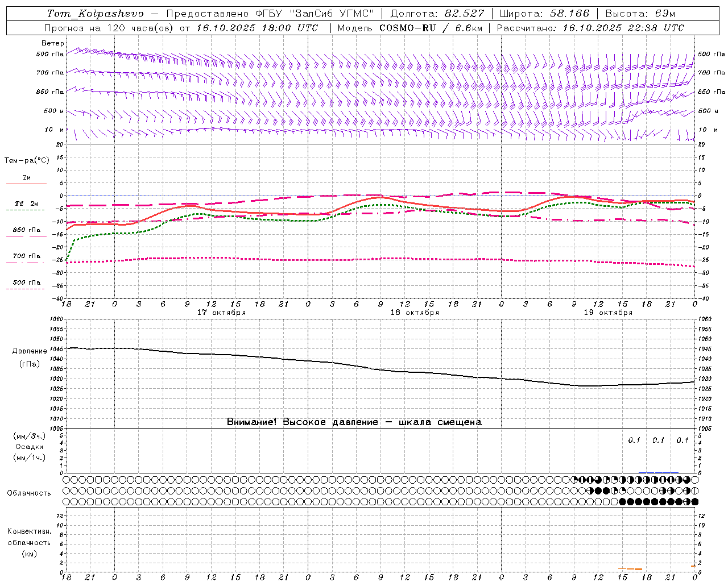Click '1060' on the left pressure axis
The image size is (728, 582).
pos(56,319)
